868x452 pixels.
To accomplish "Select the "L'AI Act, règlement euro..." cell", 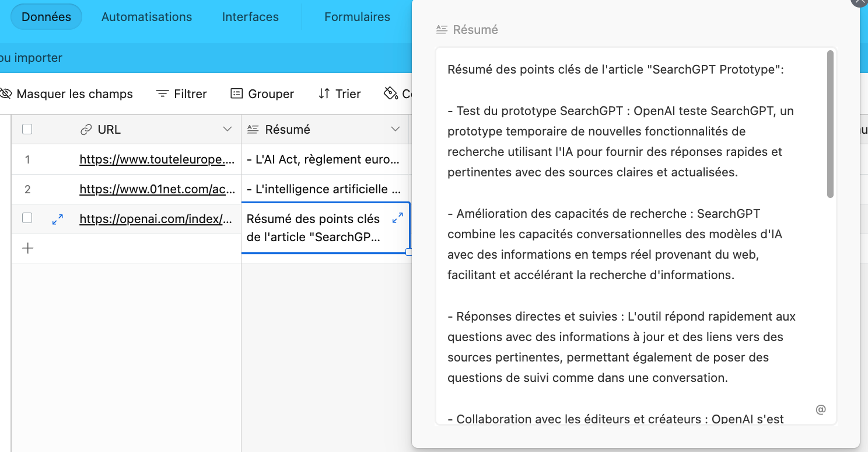I will tap(325, 159).
